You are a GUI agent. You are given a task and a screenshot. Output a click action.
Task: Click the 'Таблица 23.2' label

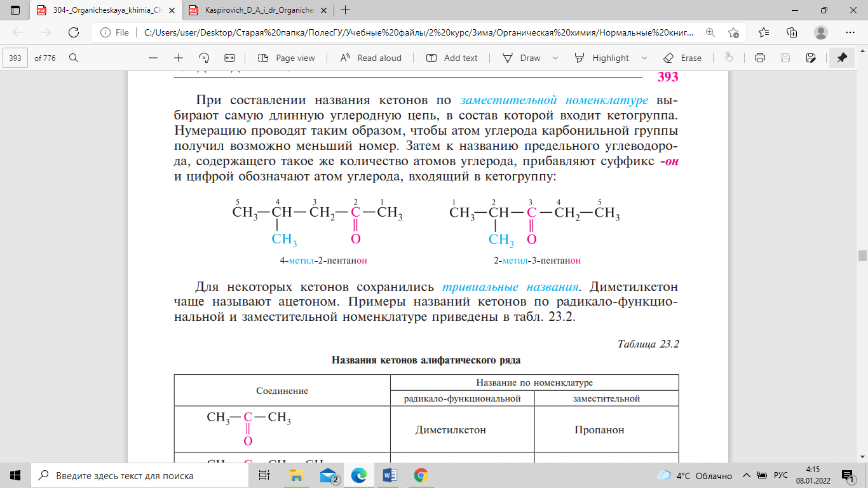click(648, 344)
